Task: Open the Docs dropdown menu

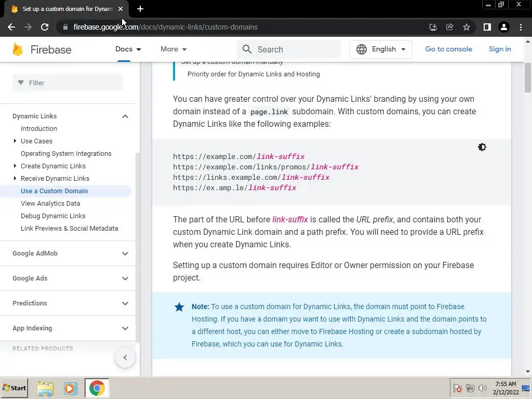Action: click(128, 49)
